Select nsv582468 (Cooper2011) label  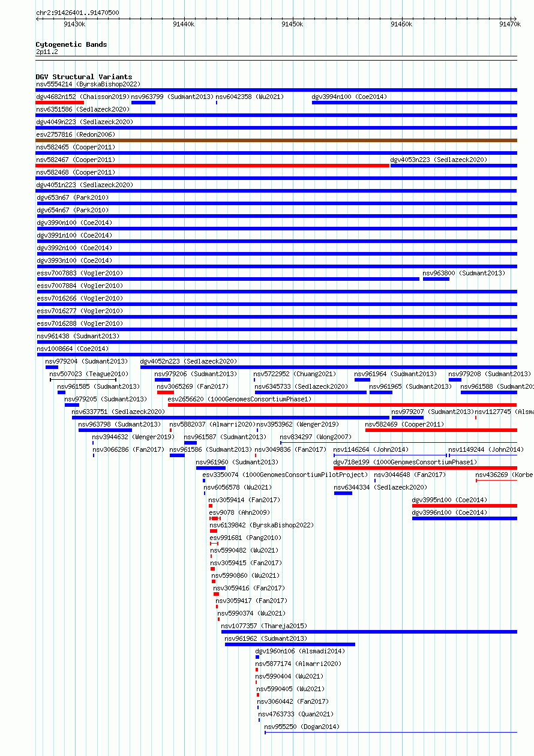point(76,172)
